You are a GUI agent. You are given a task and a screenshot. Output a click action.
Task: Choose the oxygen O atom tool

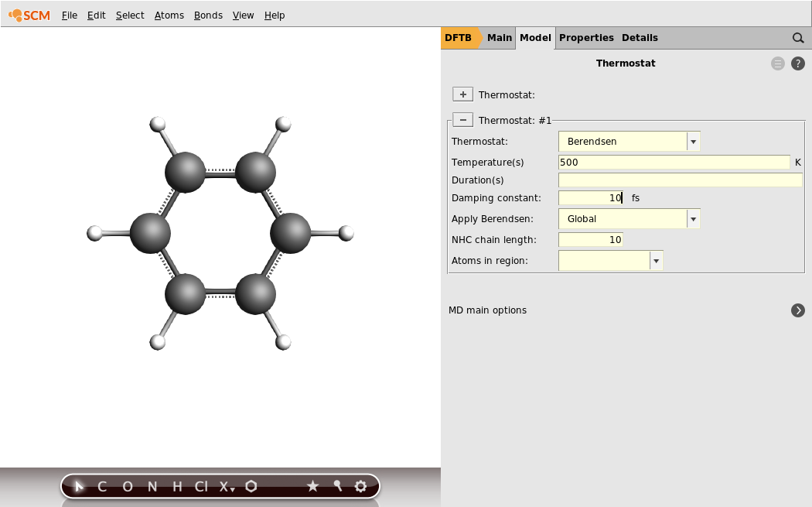[128, 486]
